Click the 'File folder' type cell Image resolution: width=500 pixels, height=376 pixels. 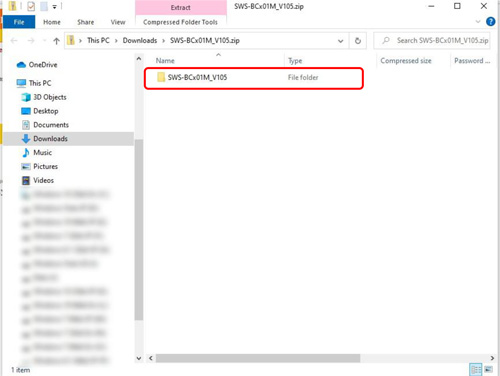coord(303,77)
